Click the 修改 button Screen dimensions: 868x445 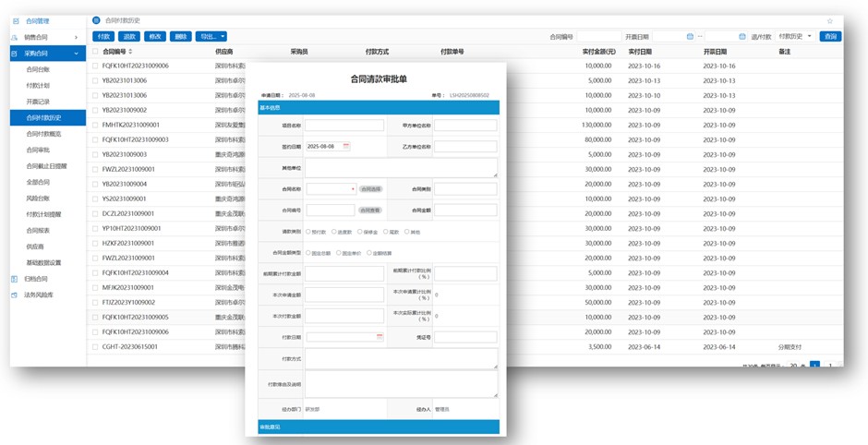pos(155,37)
